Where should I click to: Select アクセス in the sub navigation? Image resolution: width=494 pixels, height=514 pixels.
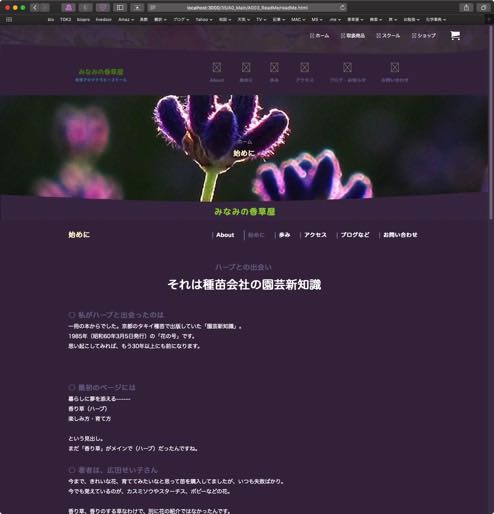tap(315, 235)
